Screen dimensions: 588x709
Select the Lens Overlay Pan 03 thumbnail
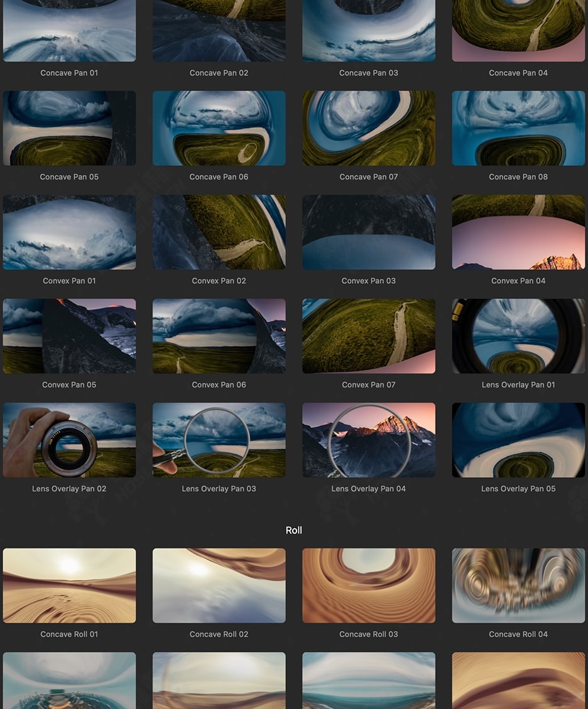[x=219, y=440]
